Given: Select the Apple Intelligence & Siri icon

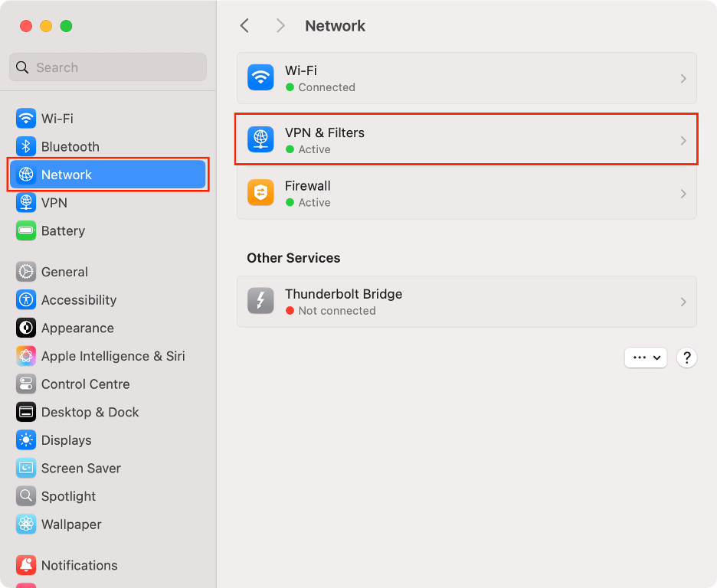Looking at the screenshot, I should pyautogui.click(x=25, y=355).
